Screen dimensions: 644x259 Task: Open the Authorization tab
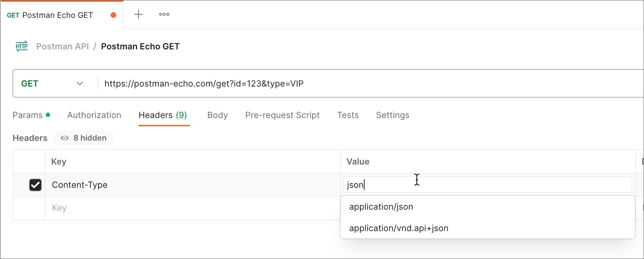[94, 115]
